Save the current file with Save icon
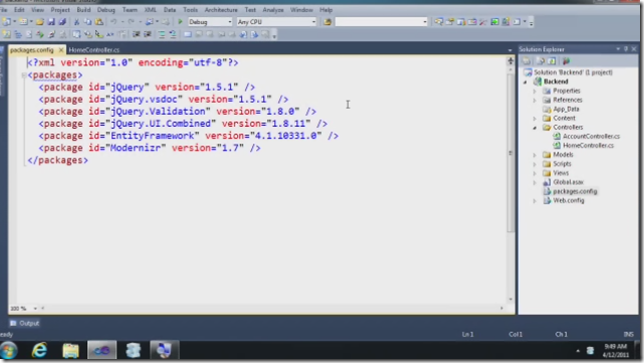Viewport: 644px width, 363px height. 51,22
